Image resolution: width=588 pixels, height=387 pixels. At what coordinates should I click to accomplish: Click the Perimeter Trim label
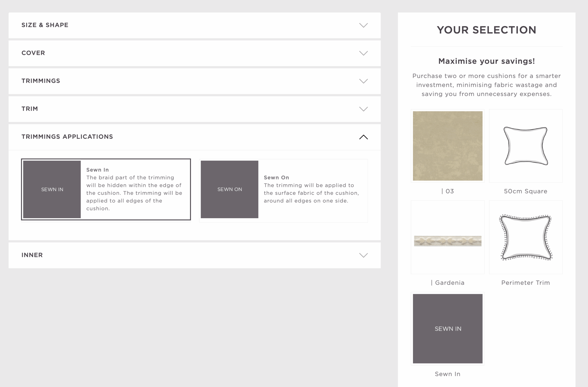tap(526, 282)
